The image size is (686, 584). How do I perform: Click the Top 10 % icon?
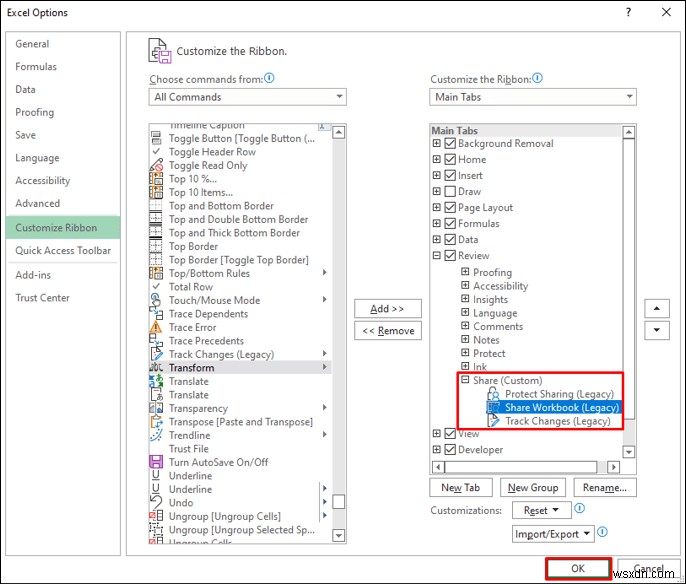click(156, 179)
